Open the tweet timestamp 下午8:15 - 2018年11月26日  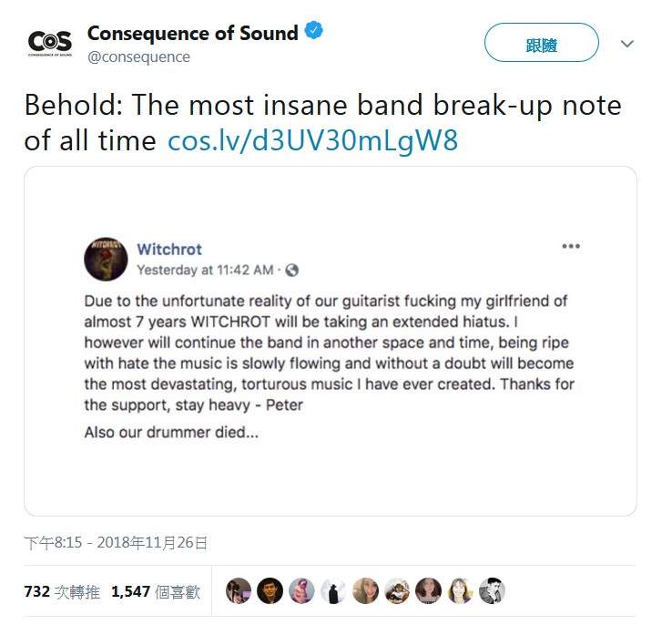117,543
